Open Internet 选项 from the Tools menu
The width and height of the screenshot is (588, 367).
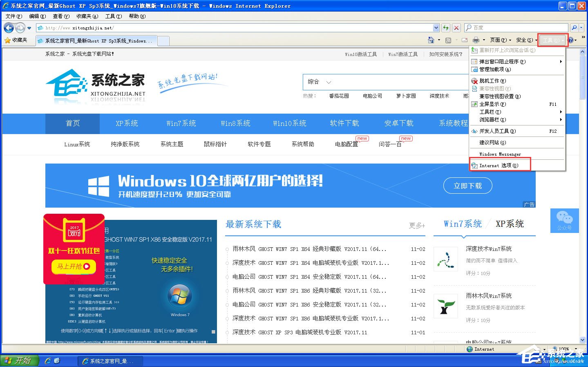tap(499, 165)
